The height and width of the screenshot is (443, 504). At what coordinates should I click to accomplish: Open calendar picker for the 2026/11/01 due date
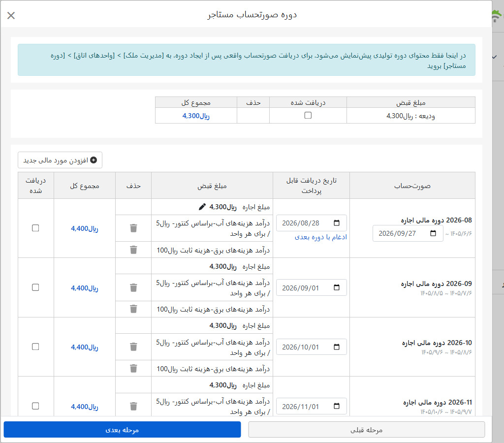click(x=337, y=406)
